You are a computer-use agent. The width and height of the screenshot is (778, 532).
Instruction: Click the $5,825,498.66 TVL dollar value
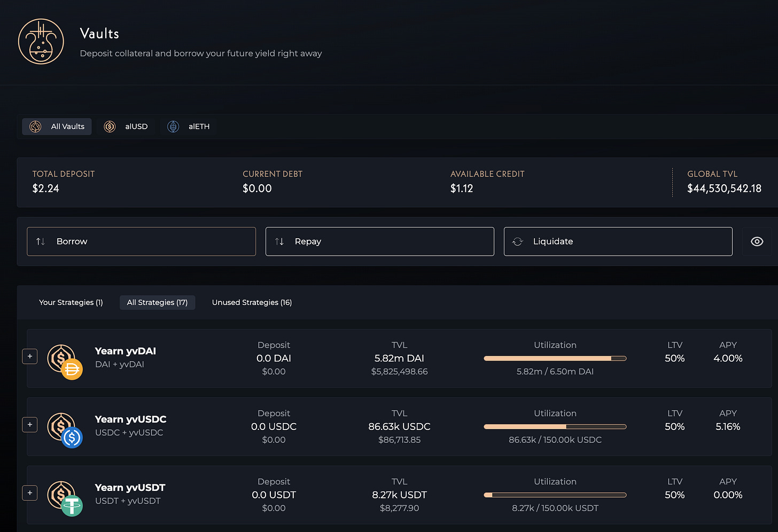[x=399, y=372]
